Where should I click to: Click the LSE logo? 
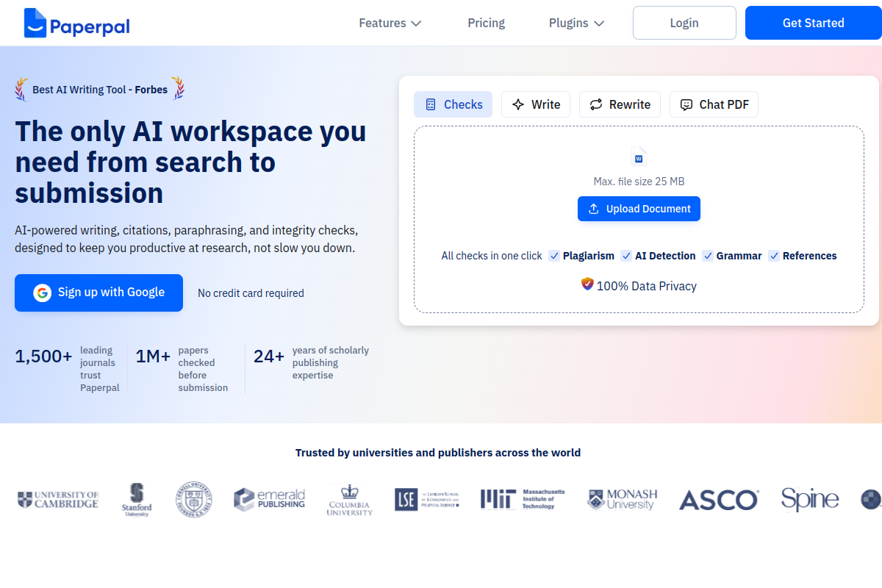pyautogui.click(x=427, y=500)
